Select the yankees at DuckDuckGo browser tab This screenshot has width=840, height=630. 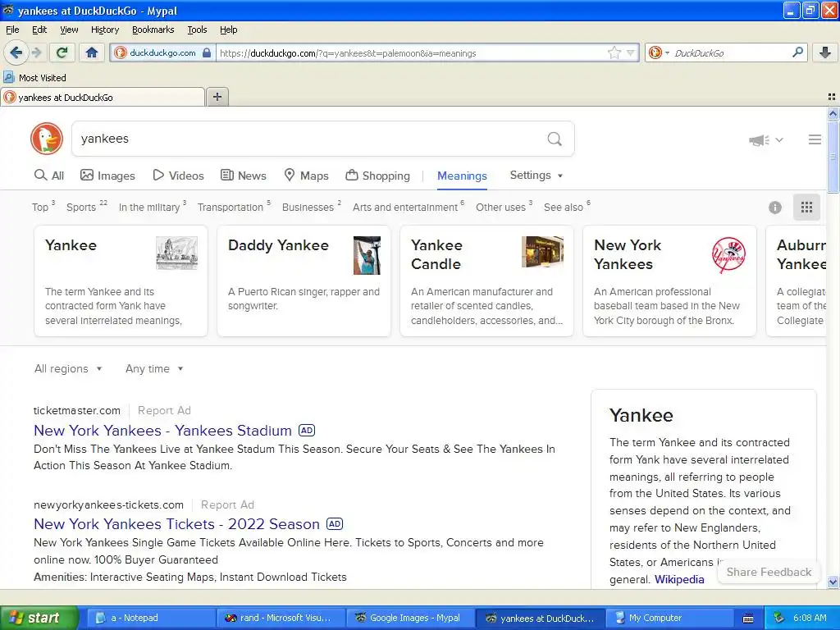click(x=102, y=98)
